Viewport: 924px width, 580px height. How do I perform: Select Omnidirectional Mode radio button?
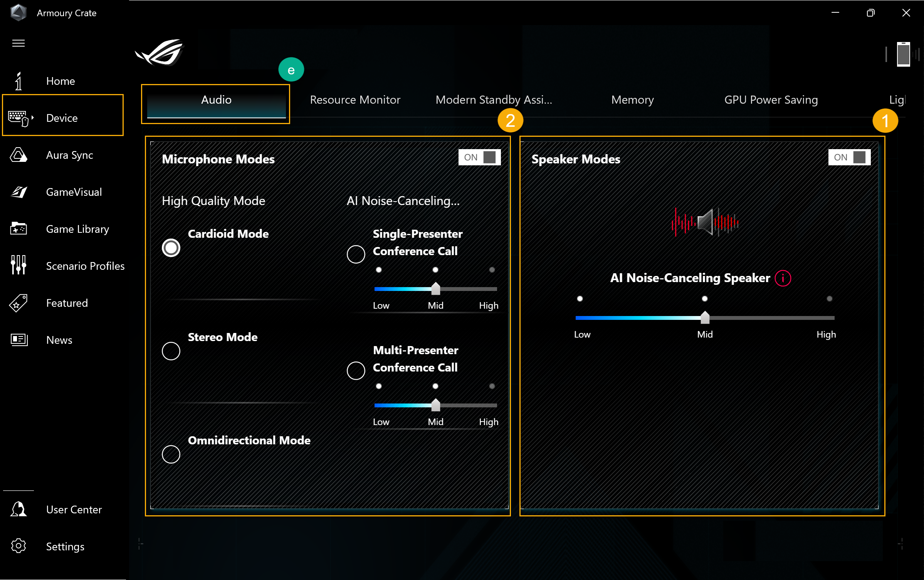(x=171, y=454)
